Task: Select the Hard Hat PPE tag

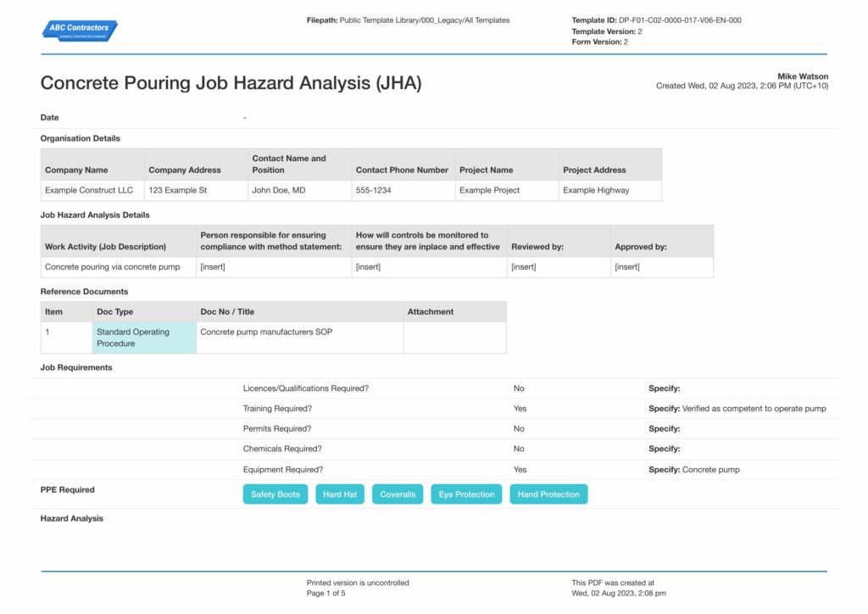Action: [340, 494]
